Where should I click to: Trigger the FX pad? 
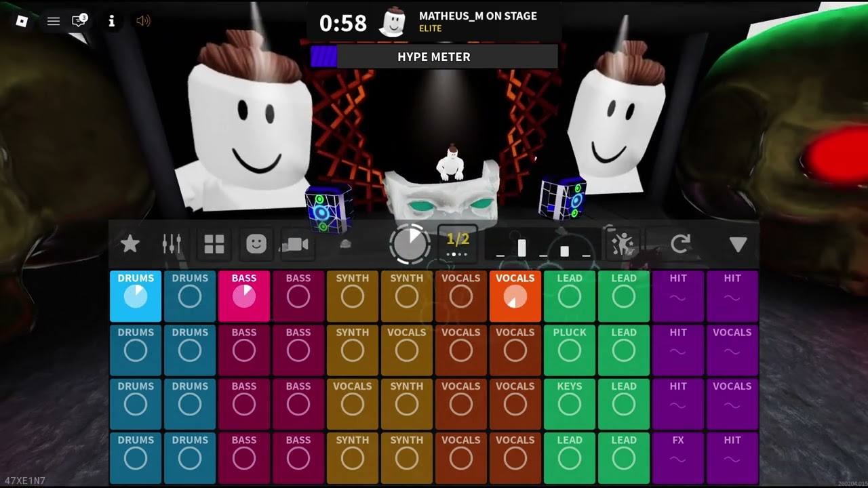[x=678, y=458]
